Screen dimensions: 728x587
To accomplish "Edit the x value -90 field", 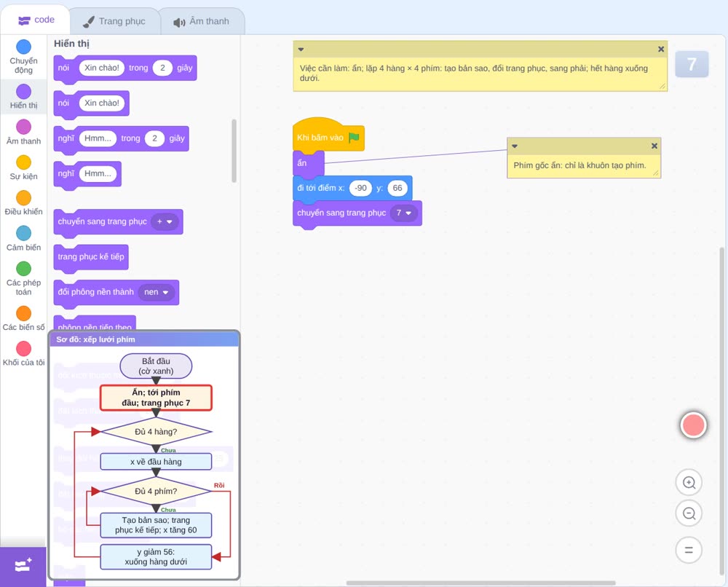I will point(360,188).
